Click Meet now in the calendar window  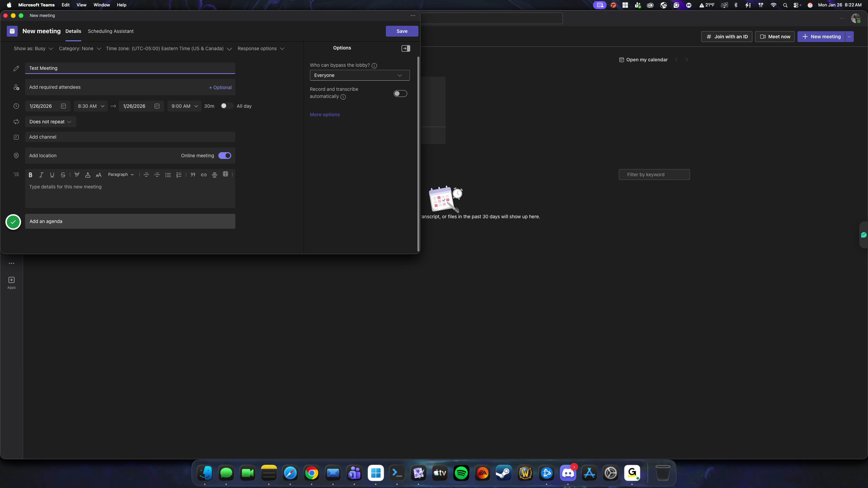pos(775,37)
